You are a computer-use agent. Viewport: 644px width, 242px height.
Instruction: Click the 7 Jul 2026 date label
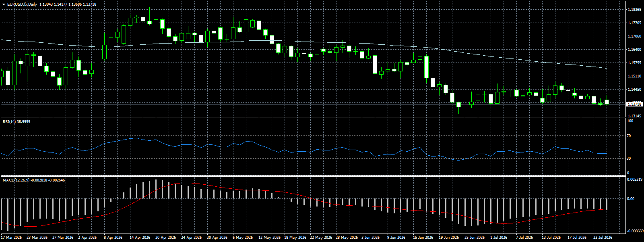(x=525, y=238)
